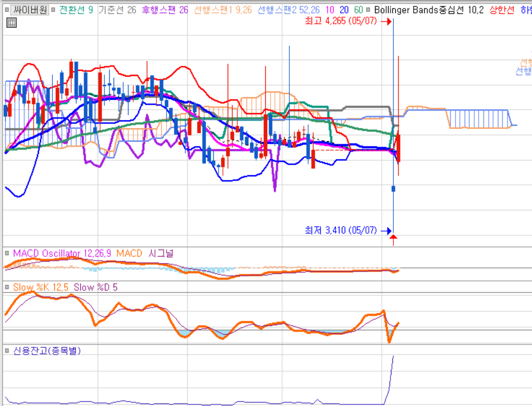The width and height of the screenshot is (532, 406).
Task: Click the magenta 10 moving average label
Action: pyautogui.click(x=330, y=10)
